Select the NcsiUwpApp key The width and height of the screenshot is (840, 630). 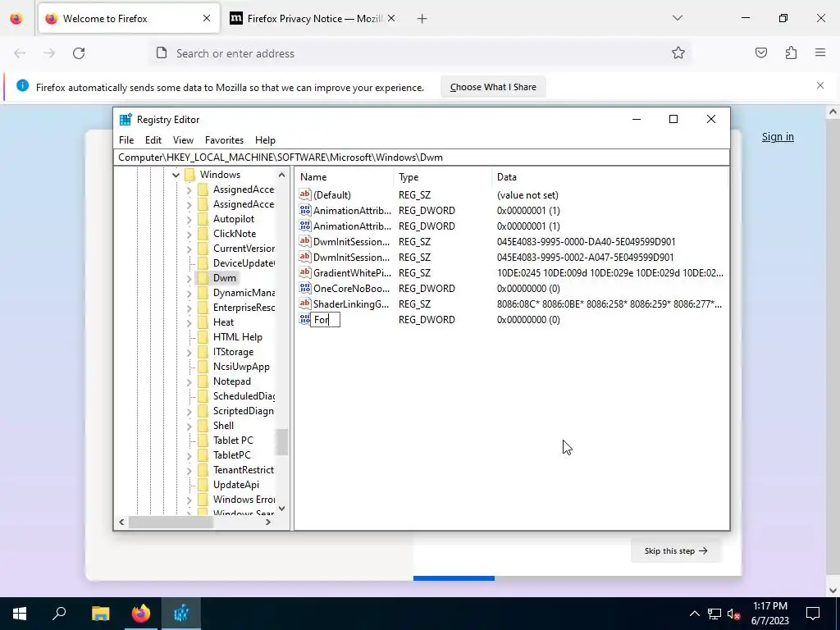tap(241, 367)
